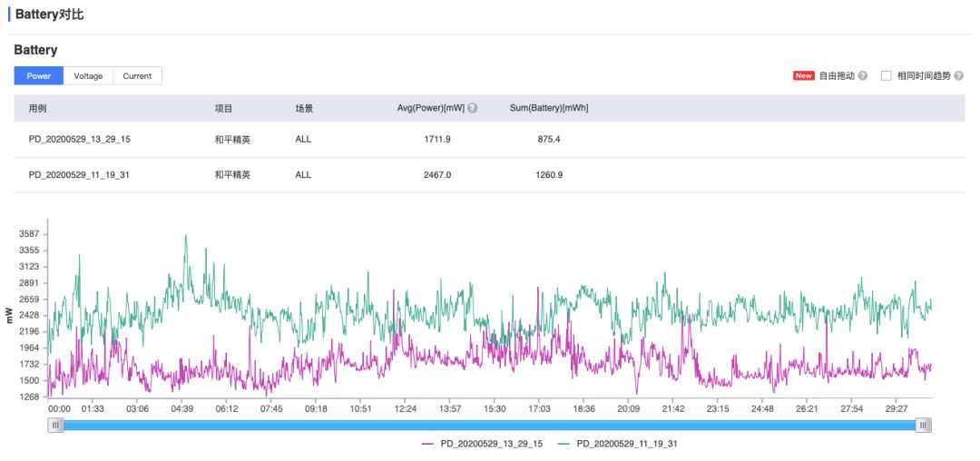
Task: Click the 29:27 x-axis time label
Action: click(x=896, y=408)
